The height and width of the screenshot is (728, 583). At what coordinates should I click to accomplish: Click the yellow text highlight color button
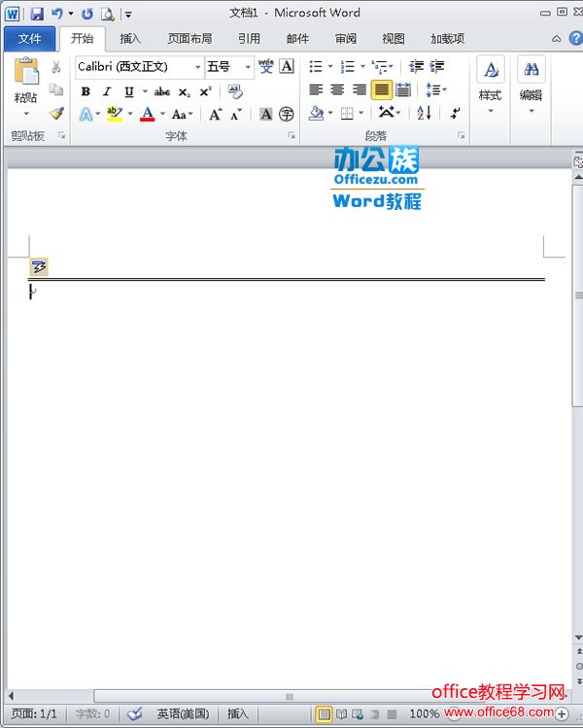click(x=115, y=114)
